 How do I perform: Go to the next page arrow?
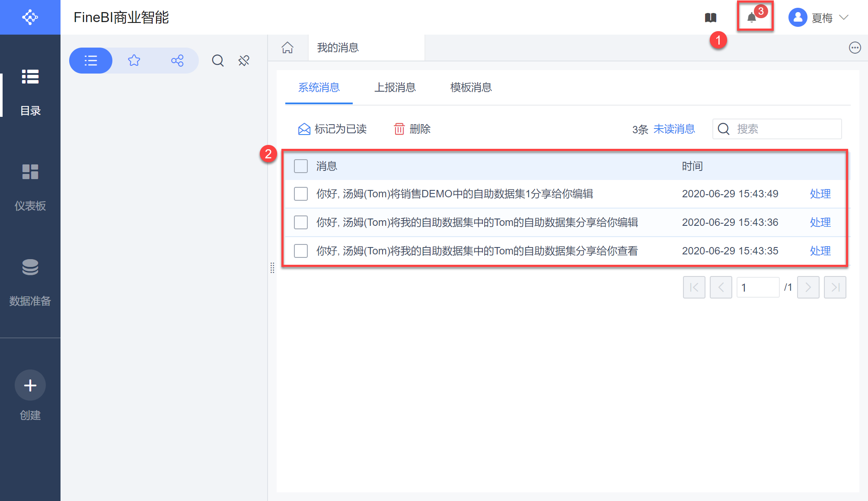pyautogui.click(x=808, y=287)
